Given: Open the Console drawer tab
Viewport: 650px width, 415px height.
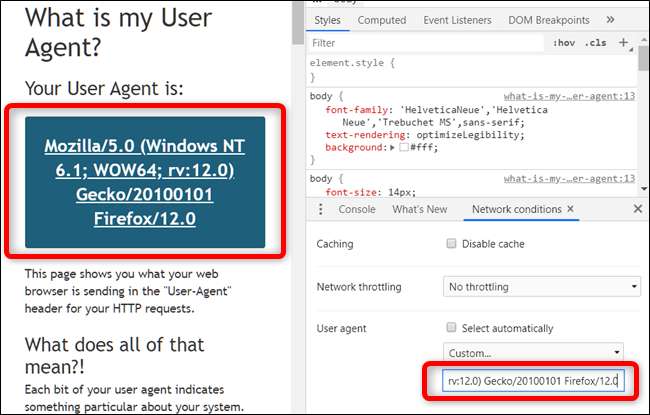Looking at the screenshot, I should point(357,209).
